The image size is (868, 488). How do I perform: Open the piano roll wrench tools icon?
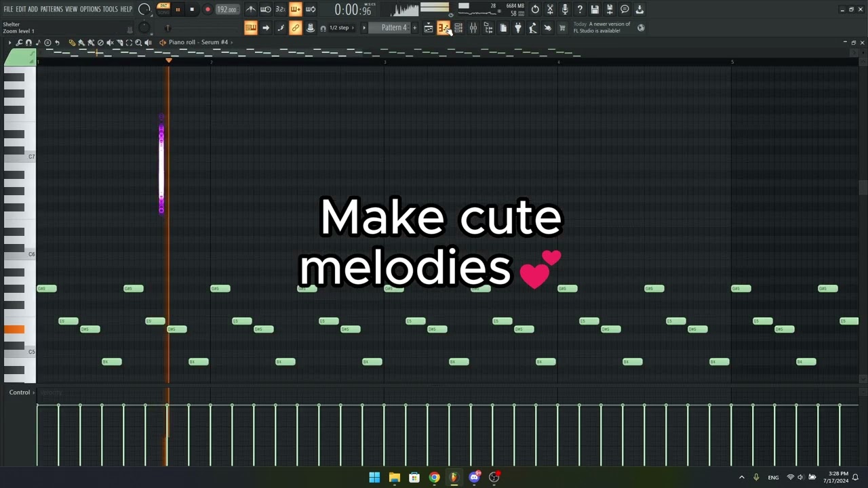19,42
